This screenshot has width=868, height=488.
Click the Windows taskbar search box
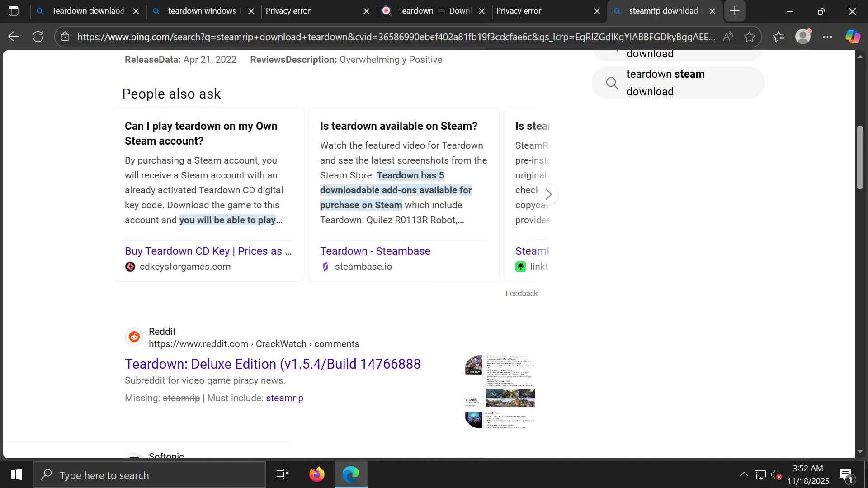tap(149, 475)
